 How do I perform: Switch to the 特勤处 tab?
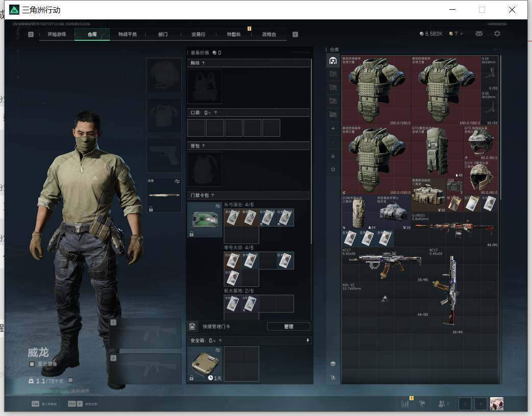click(234, 34)
